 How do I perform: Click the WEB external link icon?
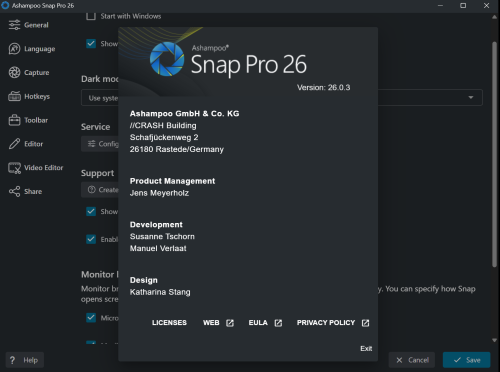[230, 323]
